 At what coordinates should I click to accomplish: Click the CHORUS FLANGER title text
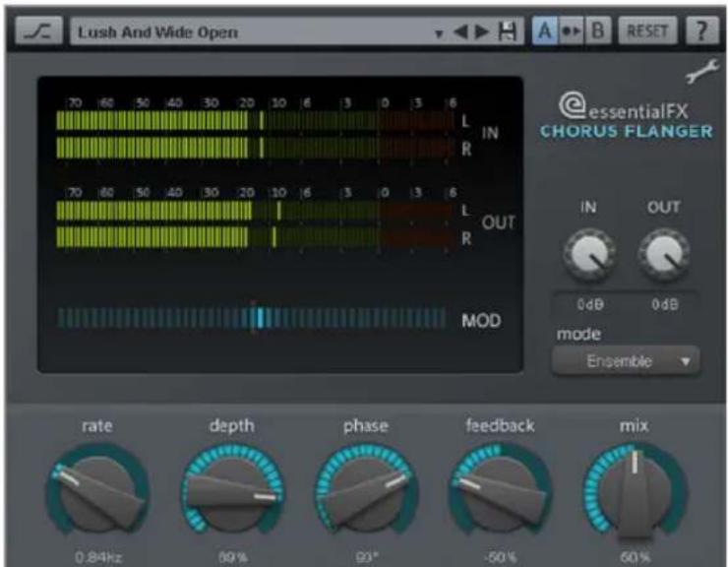(626, 132)
